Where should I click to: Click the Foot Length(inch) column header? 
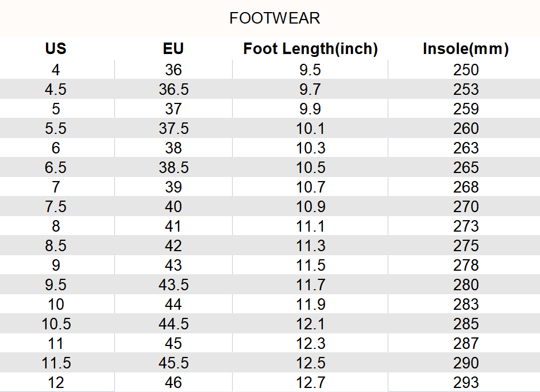[x=310, y=49]
